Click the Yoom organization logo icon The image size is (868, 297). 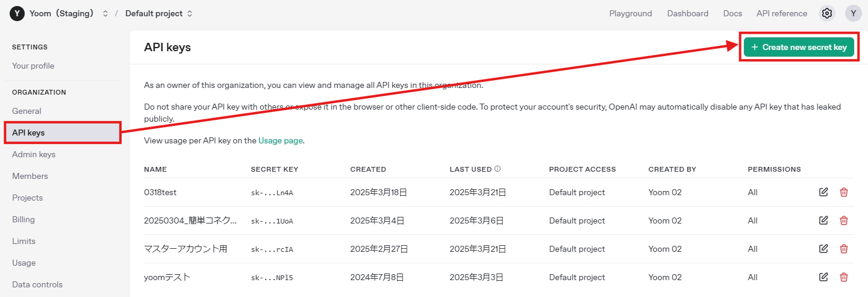(17, 13)
